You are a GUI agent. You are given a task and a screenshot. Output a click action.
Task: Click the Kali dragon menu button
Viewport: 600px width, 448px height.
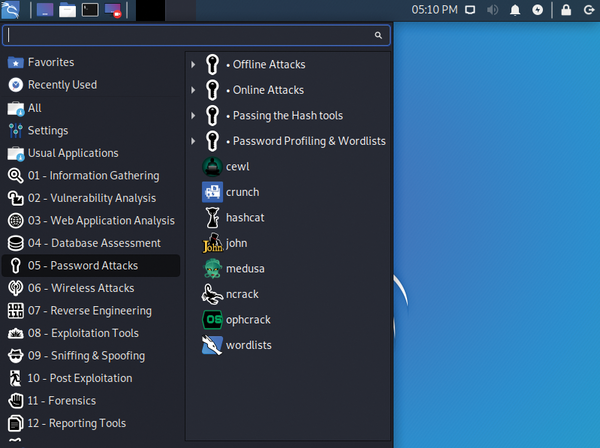14,11
